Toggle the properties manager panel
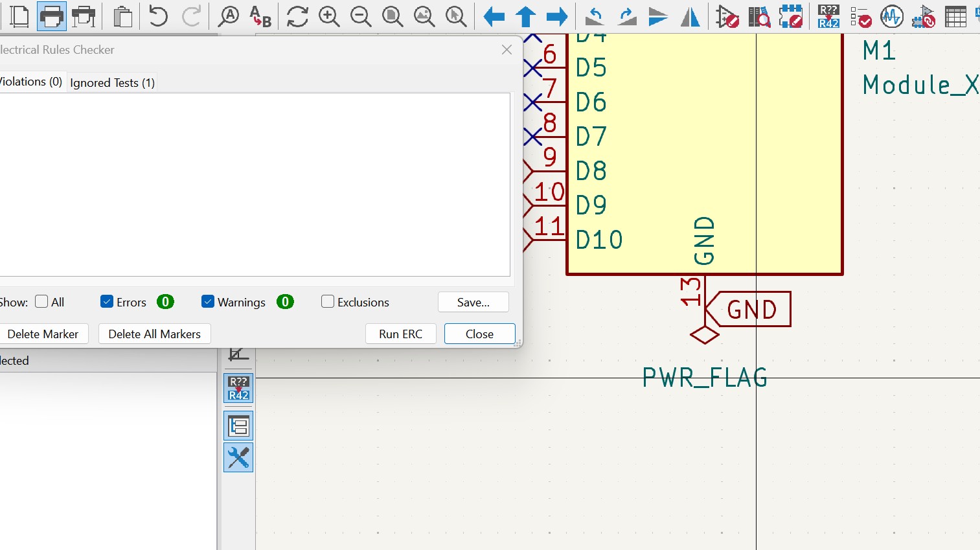This screenshot has height=550, width=980. [x=238, y=457]
